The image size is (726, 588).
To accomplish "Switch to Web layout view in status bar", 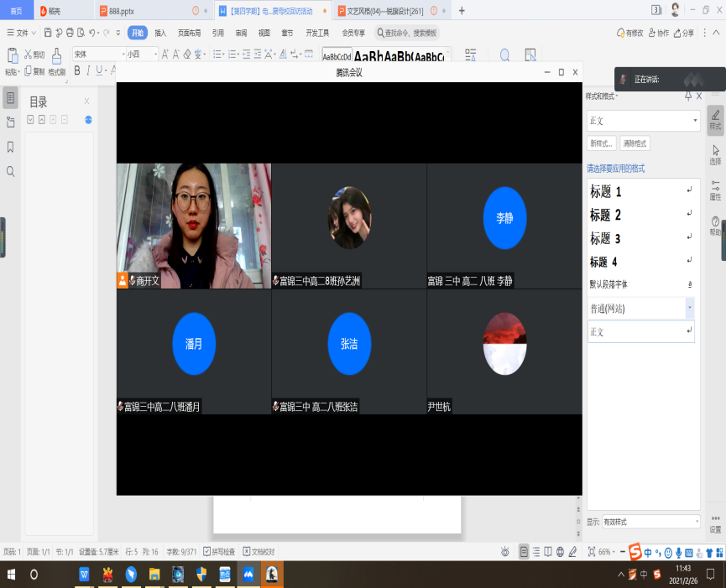I will [x=561, y=551].
